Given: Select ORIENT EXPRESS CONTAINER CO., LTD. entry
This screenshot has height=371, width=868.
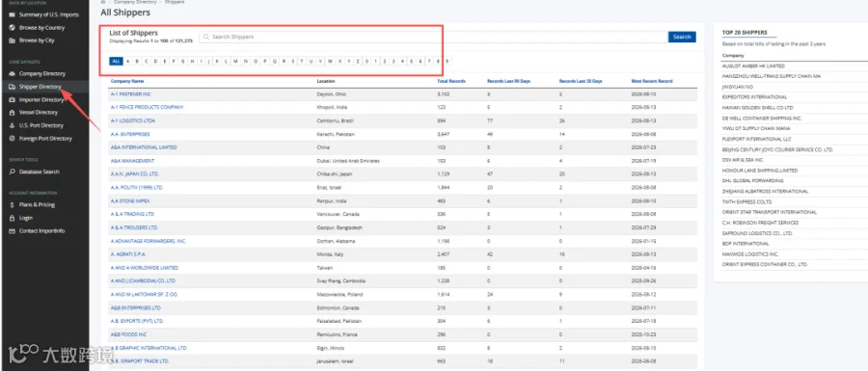Looking at the screenshot, I should [x=765, y=265].
